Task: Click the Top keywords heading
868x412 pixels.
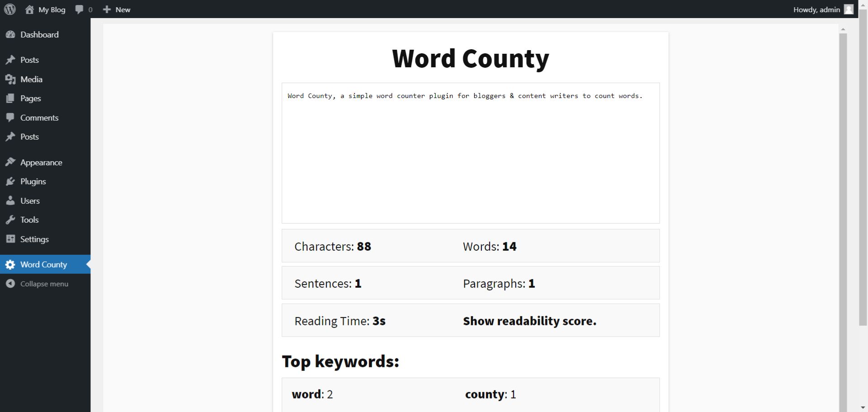Action: pos(340,361)
